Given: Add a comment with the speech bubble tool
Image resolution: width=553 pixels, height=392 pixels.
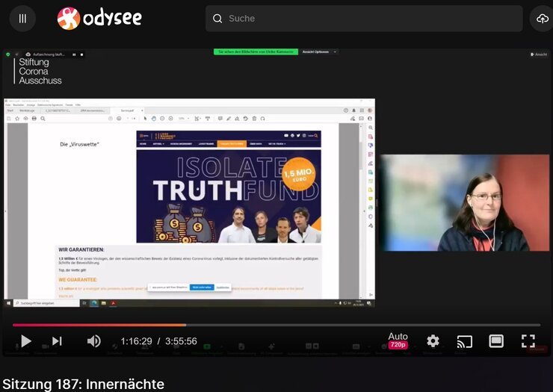Looking at the screenshot, I should [220, 119].
